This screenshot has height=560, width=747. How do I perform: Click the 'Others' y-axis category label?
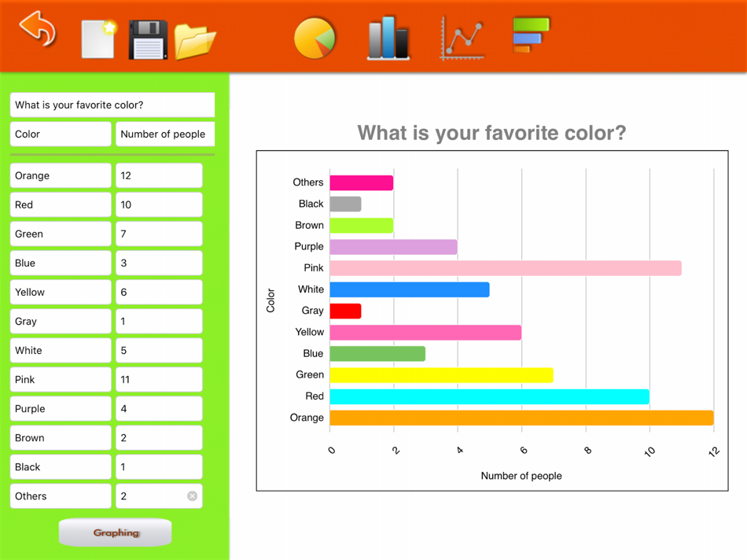click(x=308, y=182)
